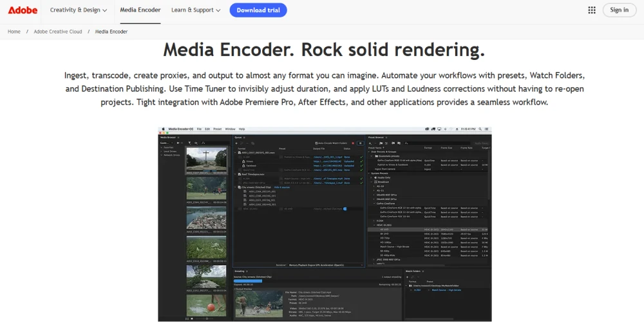This screenshot has height=325, width=644.
Task: Go to Home breadcrumb link
Action: 14,31
